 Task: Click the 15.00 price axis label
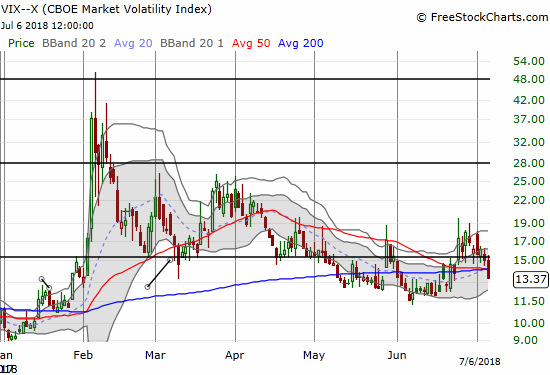pyautogui.click(x=529, y=260)
